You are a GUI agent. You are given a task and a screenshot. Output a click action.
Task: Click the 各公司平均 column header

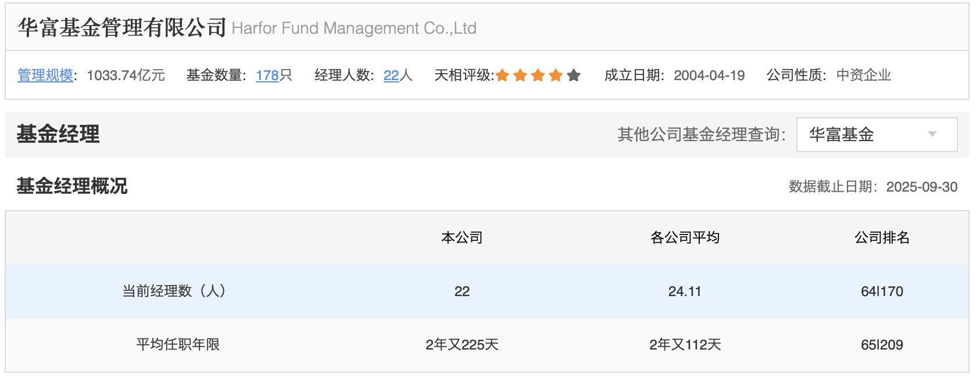point(685,237)
